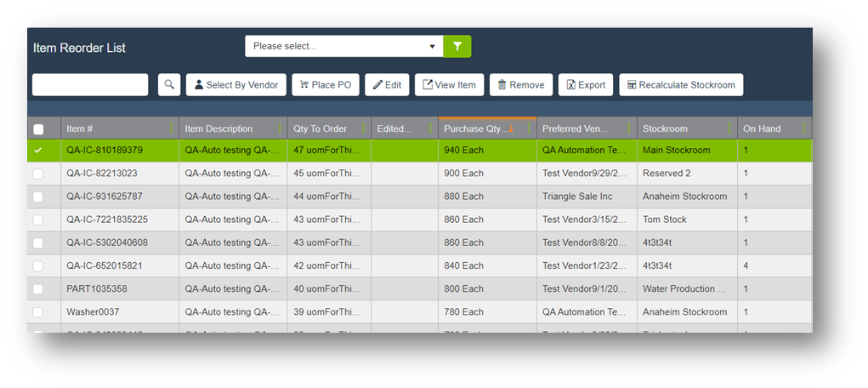The image size is (868, 388).
Task: Open Item # column options menu
Action: coord(171,129)
